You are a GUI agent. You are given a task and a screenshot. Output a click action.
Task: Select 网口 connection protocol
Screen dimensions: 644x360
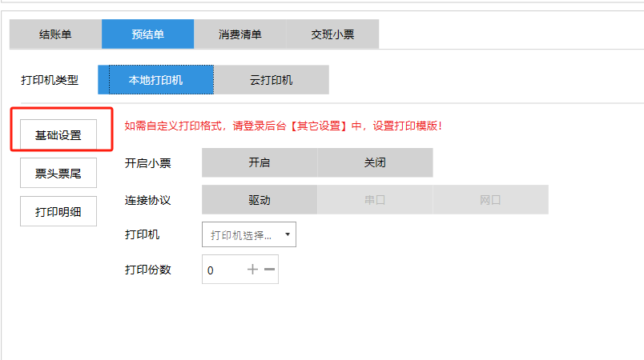[x=490, y=200]
